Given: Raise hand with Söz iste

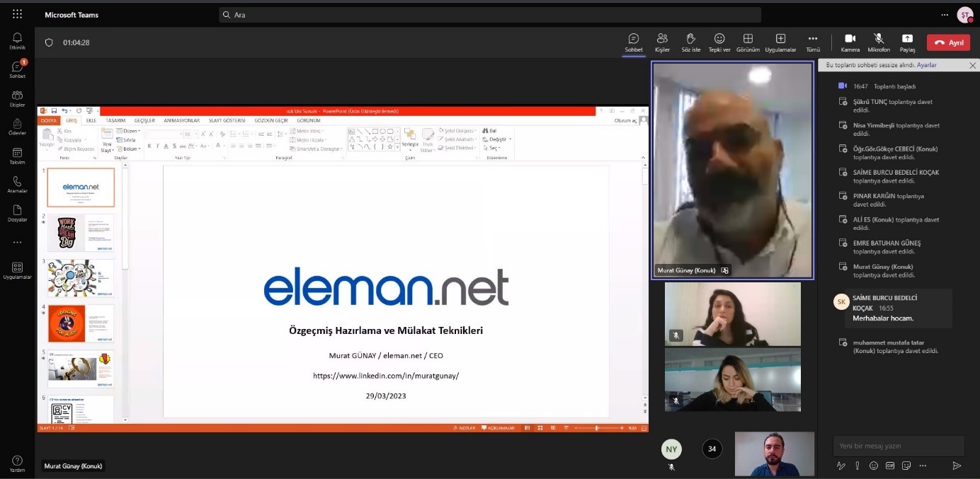Looking at the screenshot, I should [x=691, y=42].
